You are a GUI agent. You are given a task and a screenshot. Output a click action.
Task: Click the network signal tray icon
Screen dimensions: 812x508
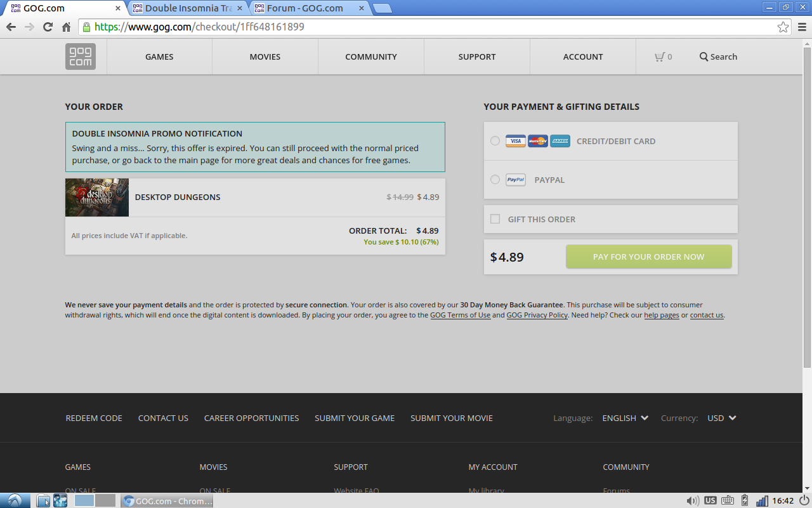click(x=762, y=500)
